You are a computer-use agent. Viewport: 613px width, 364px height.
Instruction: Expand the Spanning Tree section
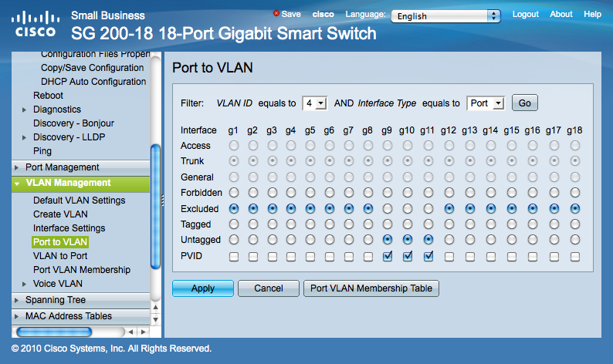click(x=16, y=300)
